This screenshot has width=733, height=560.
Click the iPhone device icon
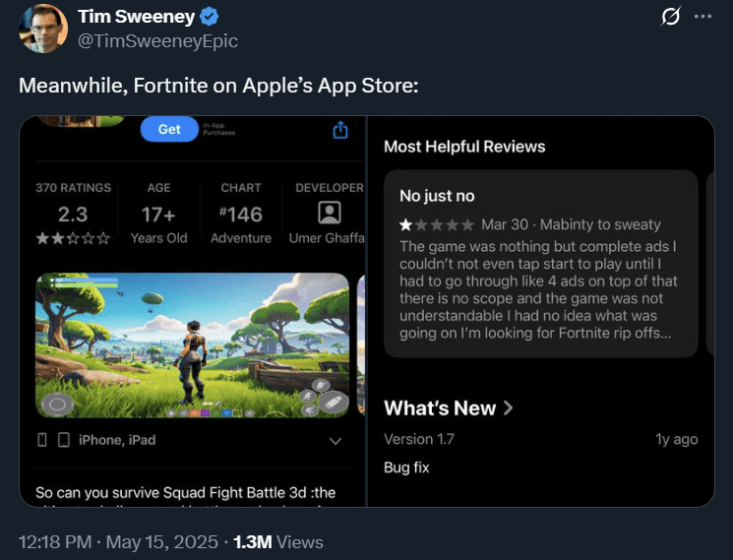click(x=42, y=440)
